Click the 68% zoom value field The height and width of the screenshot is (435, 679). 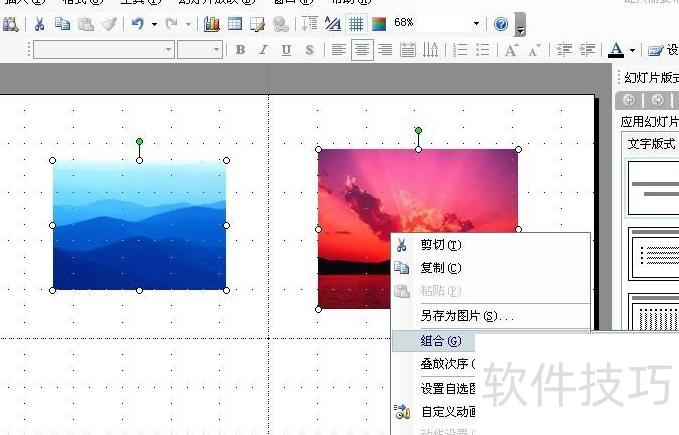(x=431, y=23)
